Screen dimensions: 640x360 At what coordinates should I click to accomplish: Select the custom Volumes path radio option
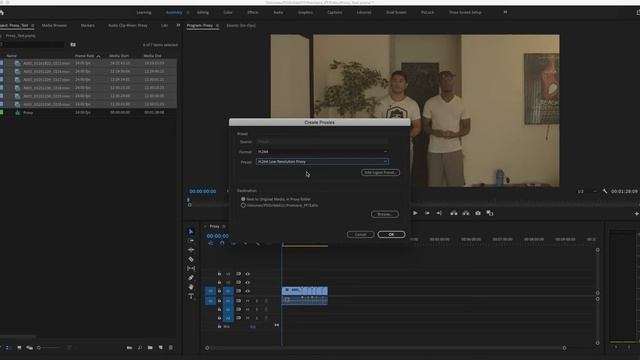coord(243,205)
